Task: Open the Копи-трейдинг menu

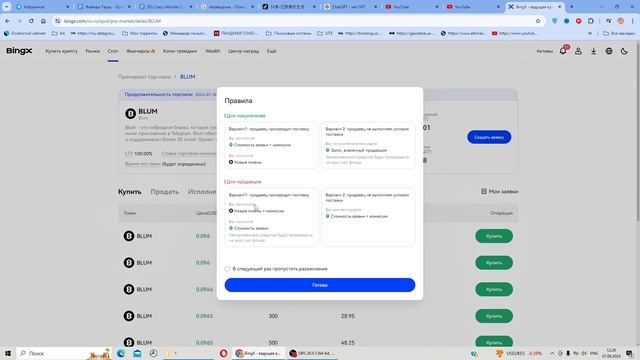Action: coord(180,51)
